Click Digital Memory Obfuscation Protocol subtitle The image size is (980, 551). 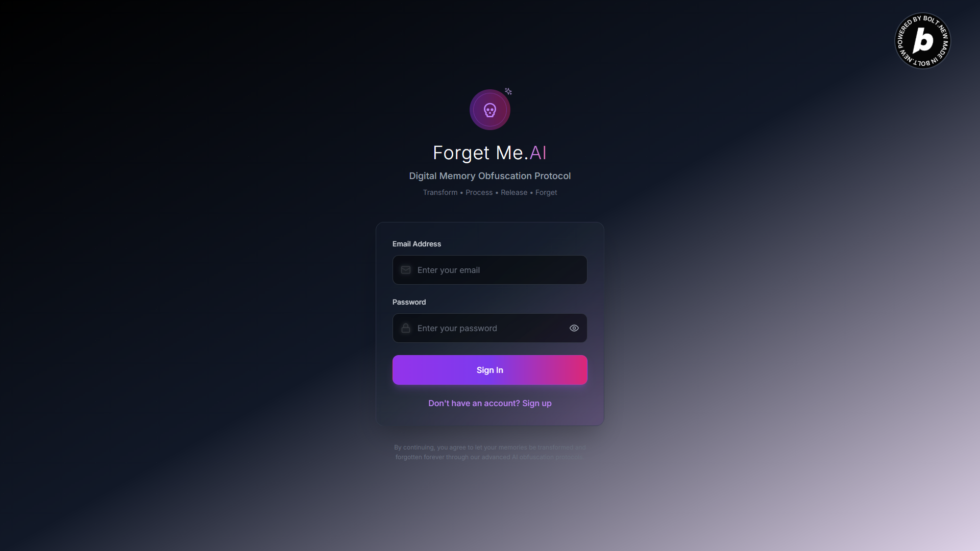490,176
